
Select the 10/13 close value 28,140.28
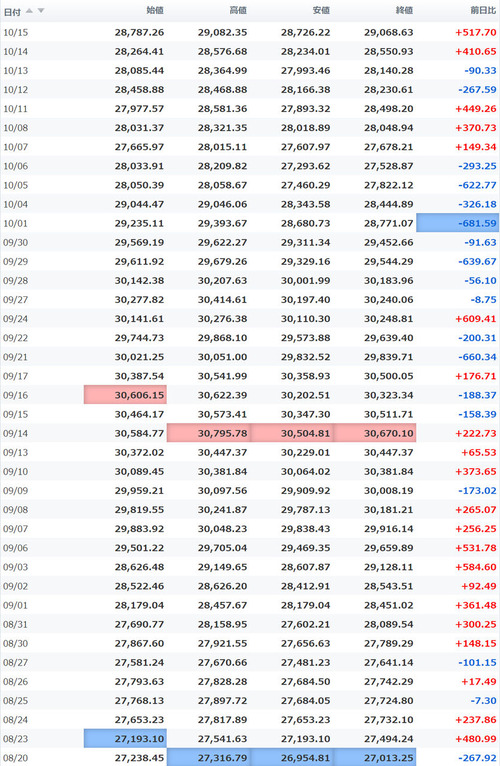click(x=389, y=71)
